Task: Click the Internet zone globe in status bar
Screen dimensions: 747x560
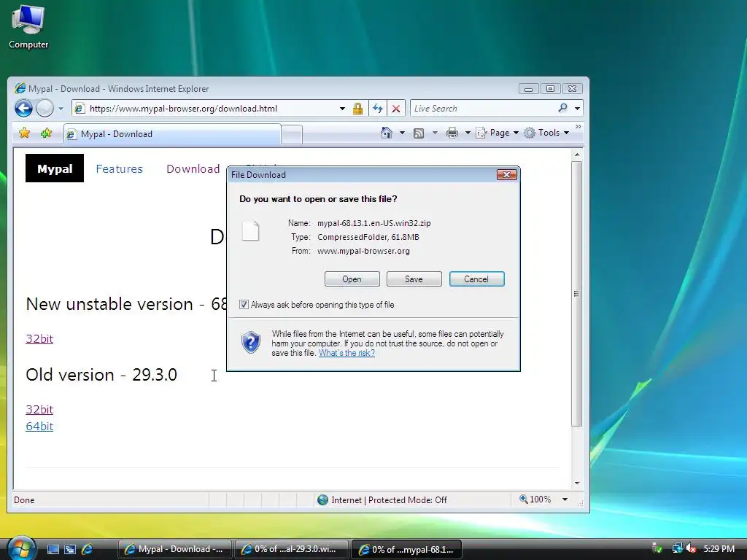Action: tap(322, 500)
